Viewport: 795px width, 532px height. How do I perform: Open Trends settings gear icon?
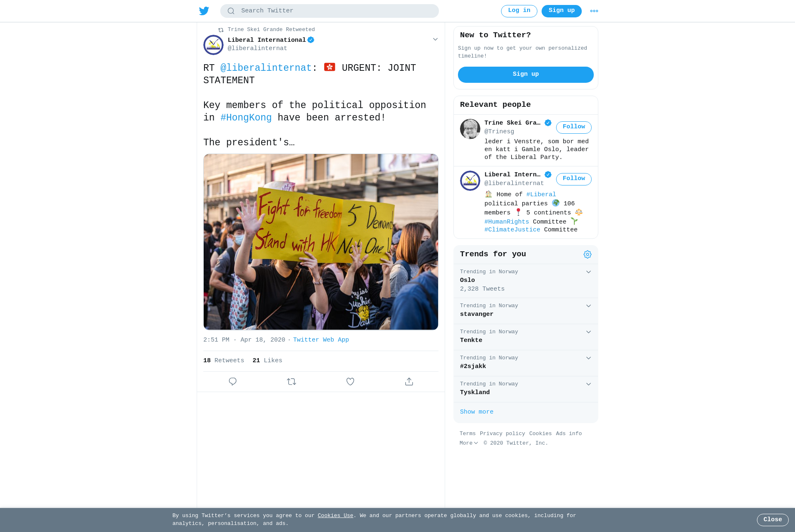[588, 255]
